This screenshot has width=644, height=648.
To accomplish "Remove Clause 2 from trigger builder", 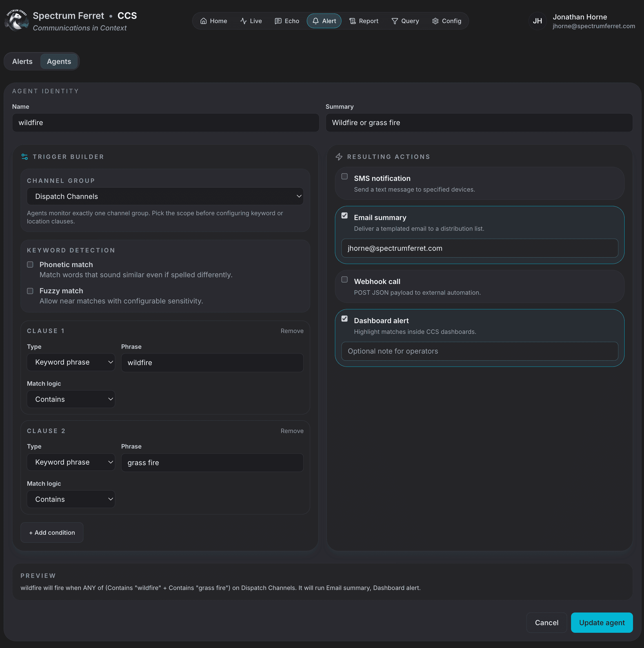I will click(x=292, y=431).
